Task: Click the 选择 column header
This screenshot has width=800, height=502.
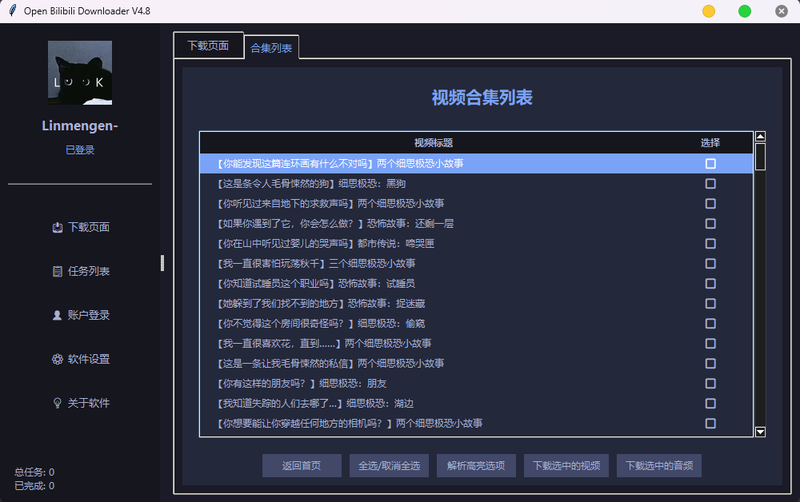Action: click(710, 143)
